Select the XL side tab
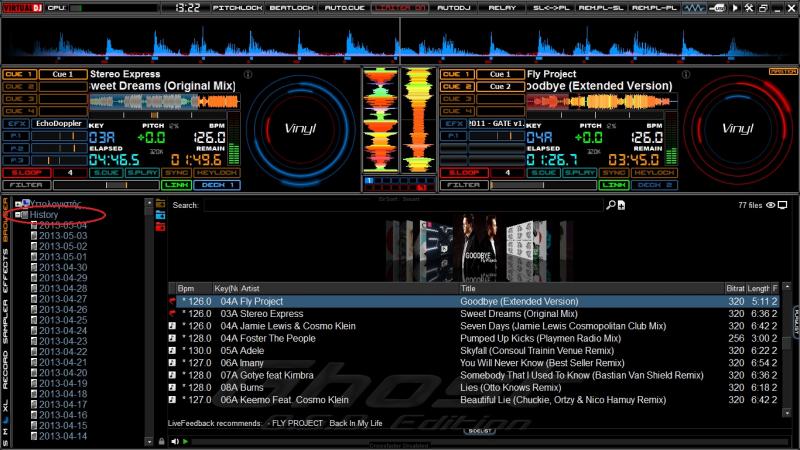This screenshot has width=800, height=450. (5, 406)
